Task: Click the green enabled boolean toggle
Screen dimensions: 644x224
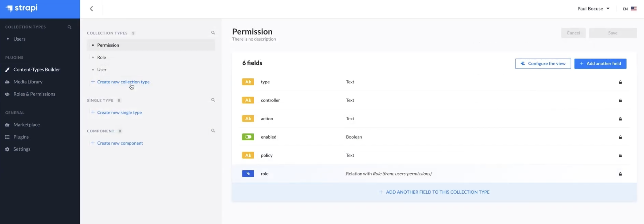Action: [248, 137]
